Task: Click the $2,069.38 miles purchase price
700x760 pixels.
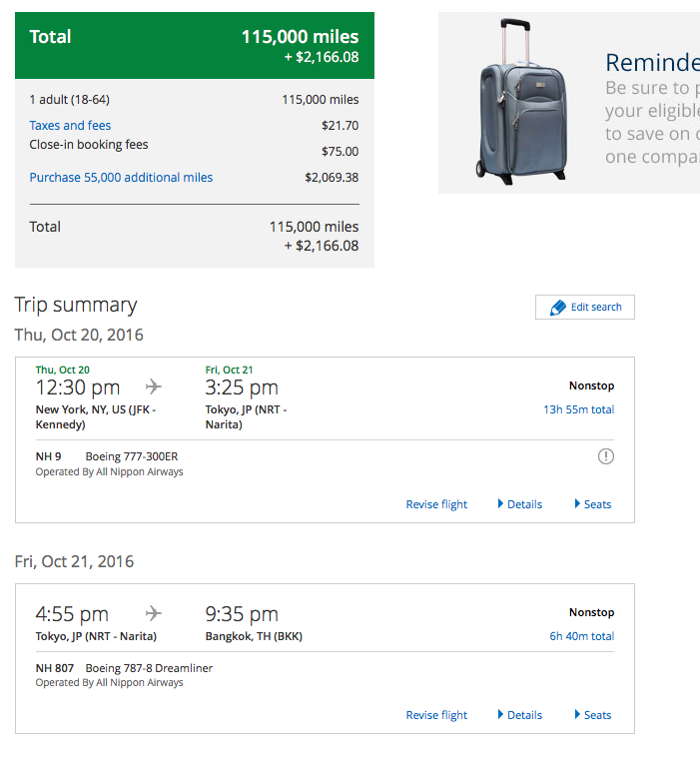Action: (x=332, y=178)
